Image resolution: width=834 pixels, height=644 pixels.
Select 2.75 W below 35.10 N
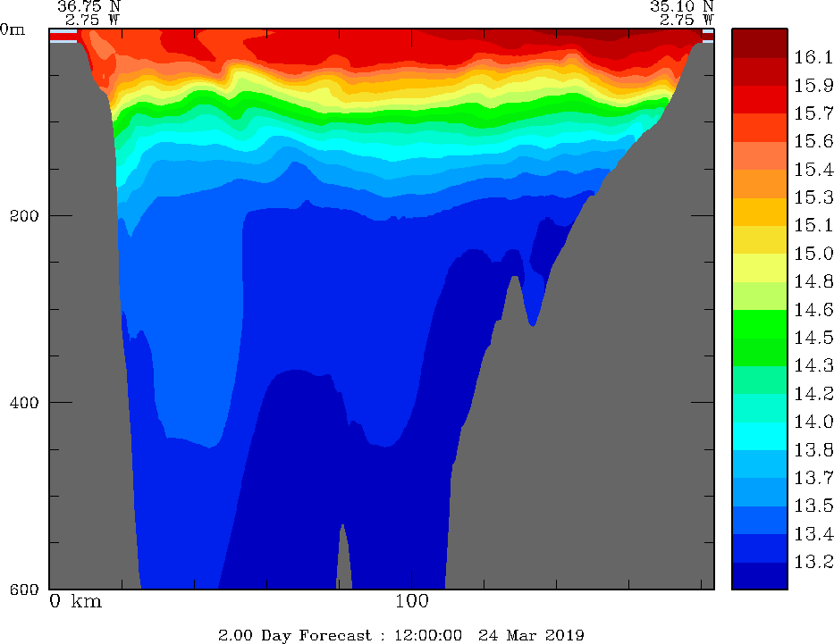click(687, 21)
